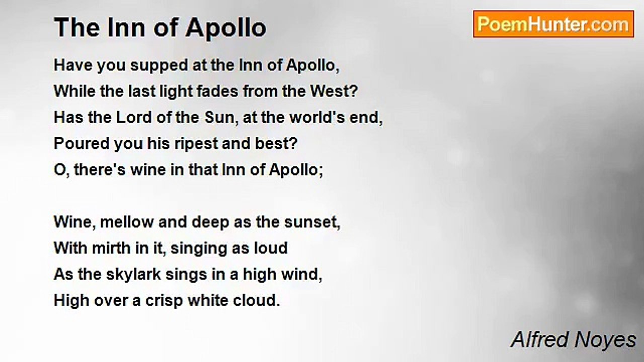
Task: Click the line "As the skylark sings in a high wind"
Action: point(188,275)
